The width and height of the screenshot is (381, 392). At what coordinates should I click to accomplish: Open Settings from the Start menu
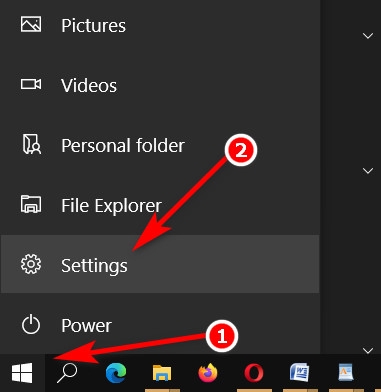160,264
